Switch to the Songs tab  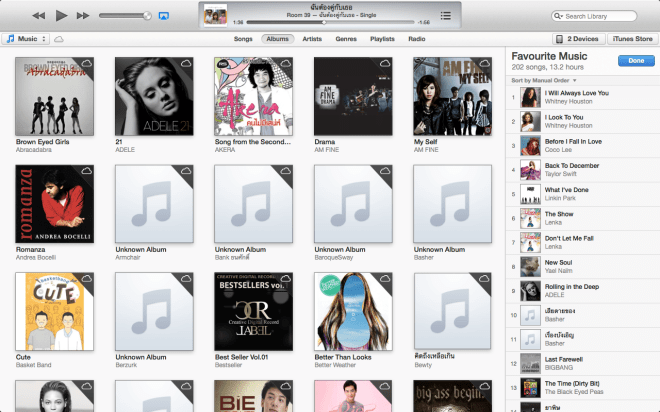coord(243,38)
